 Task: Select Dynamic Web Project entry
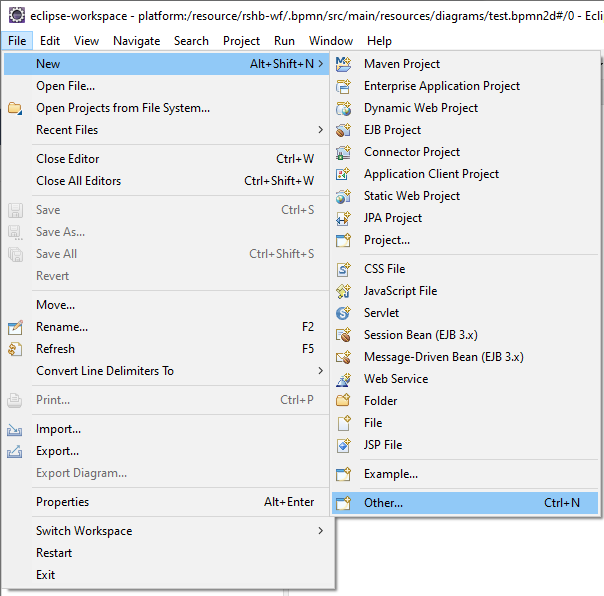click(465, 108)
